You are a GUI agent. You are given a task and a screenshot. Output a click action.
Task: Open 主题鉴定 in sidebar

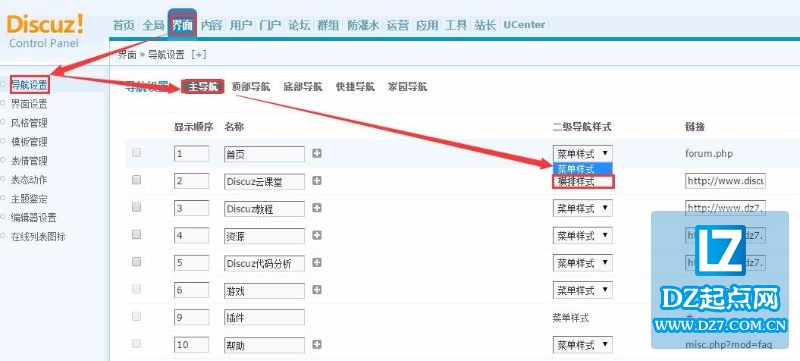30,199
